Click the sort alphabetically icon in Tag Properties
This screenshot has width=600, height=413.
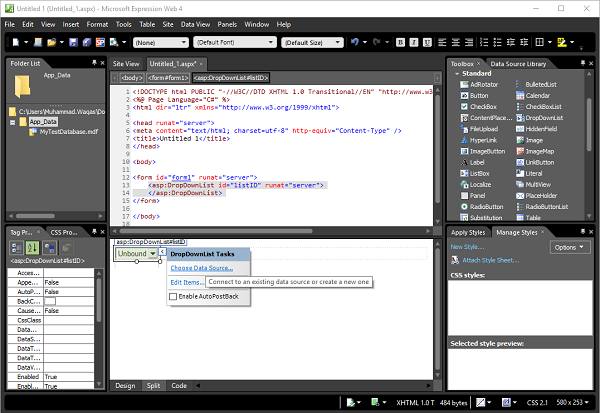click(x=34, y=248)
